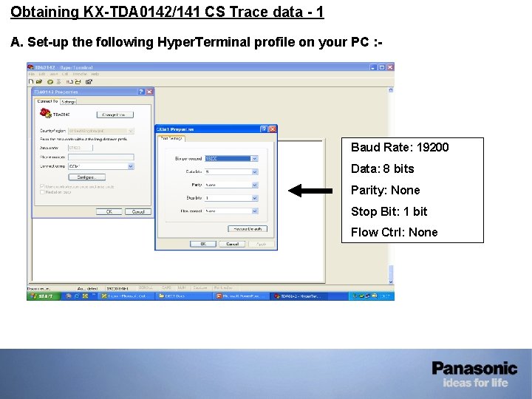Close the COM1 Properties dialog
The image size is (532, 399).
coord(272,129)
